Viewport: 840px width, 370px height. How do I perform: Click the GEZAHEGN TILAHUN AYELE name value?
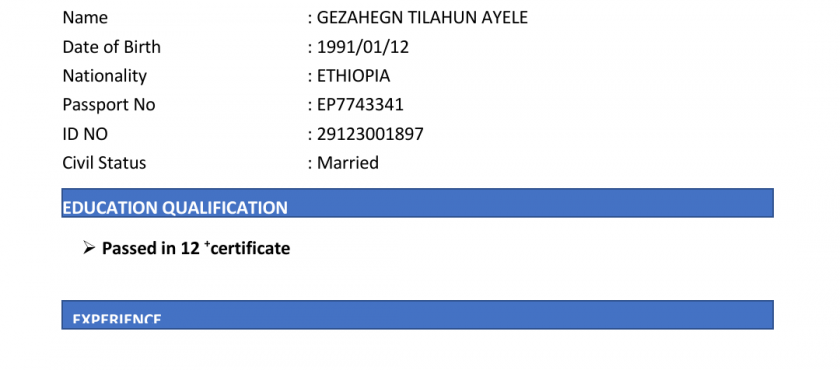[x=422, y=18]
